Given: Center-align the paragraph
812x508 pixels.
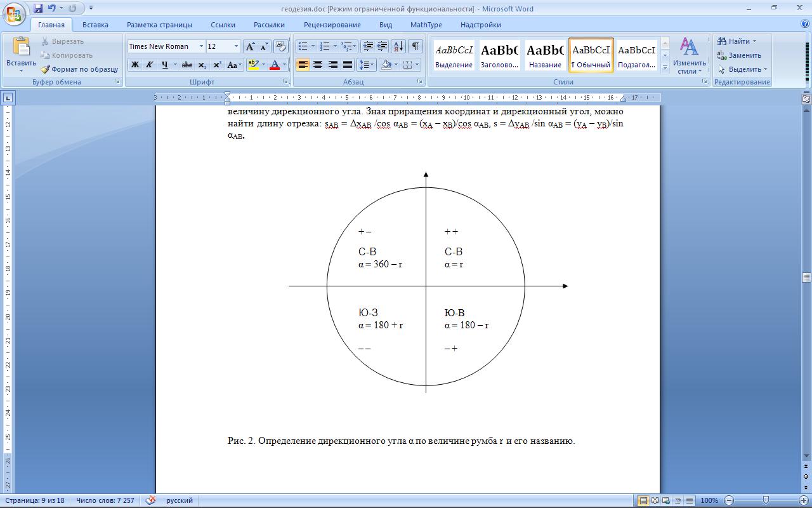Looking at the screenshot, I should (317, 65).
